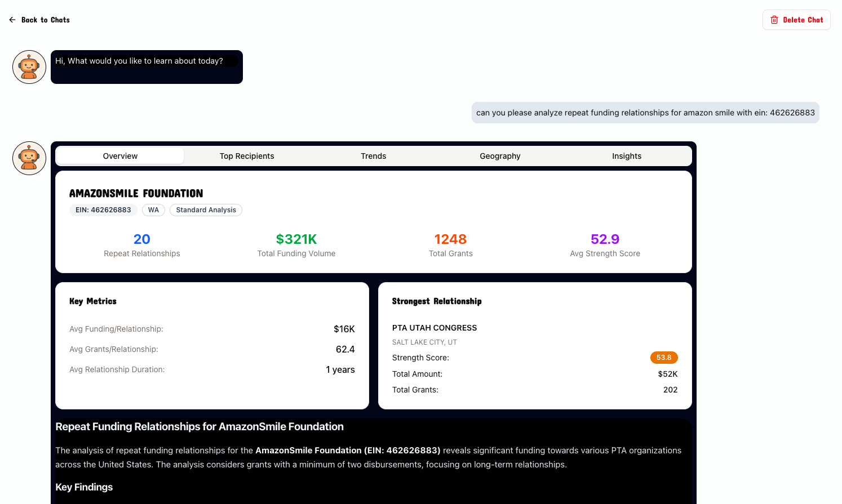The width and height of the screenshot is (842, 504).
Task: Click the Key Findings heading
Action: point(84,487)
